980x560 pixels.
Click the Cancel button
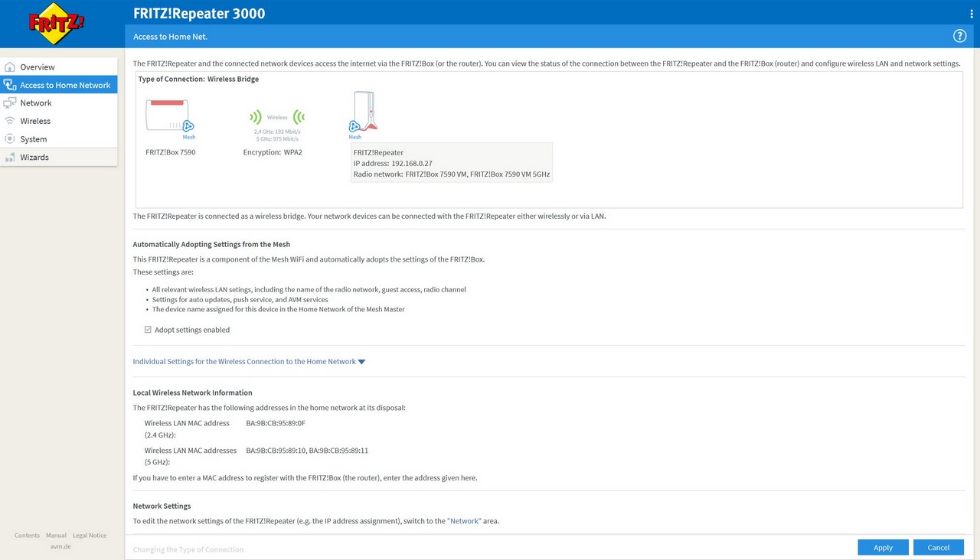[x=938, y=547]
